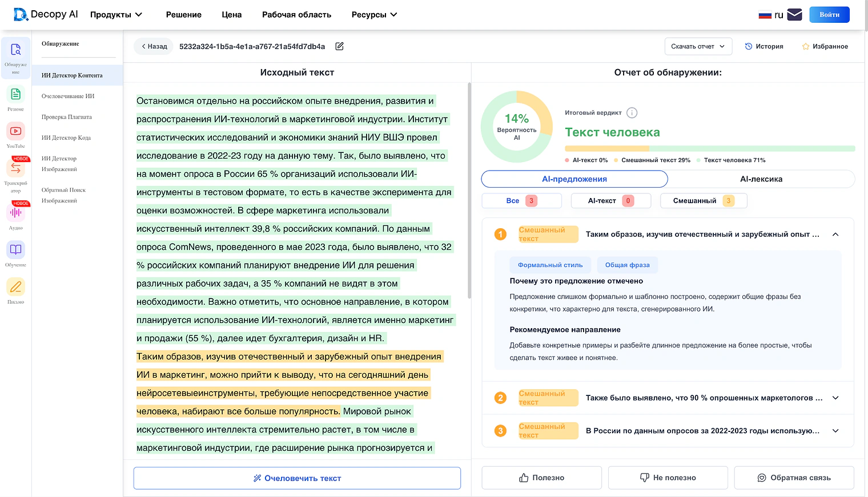Click the Полезно thumbs-up button
Viewport: 868px width, 497px height.
pyautogui.click(x=541, y=478)
